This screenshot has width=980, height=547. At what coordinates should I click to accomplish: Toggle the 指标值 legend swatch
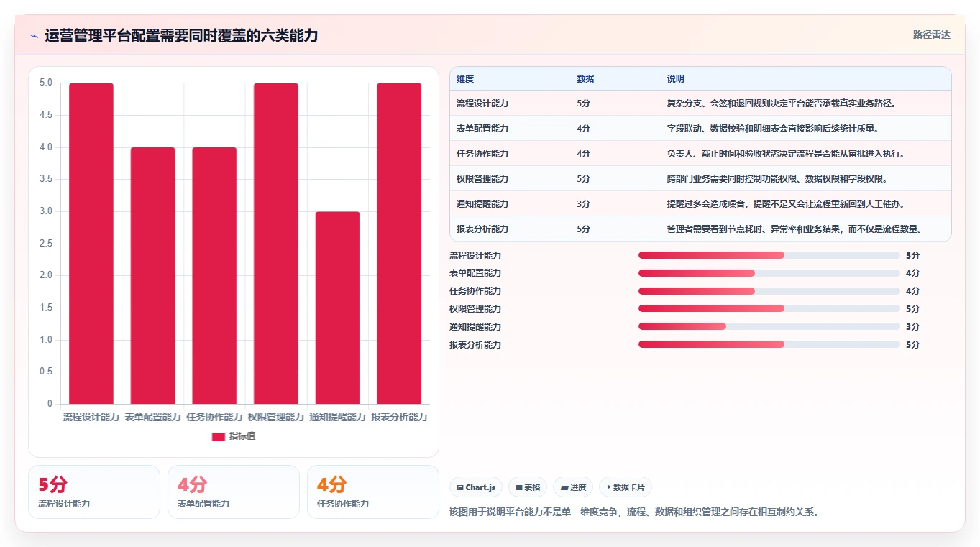coord(219,436)
